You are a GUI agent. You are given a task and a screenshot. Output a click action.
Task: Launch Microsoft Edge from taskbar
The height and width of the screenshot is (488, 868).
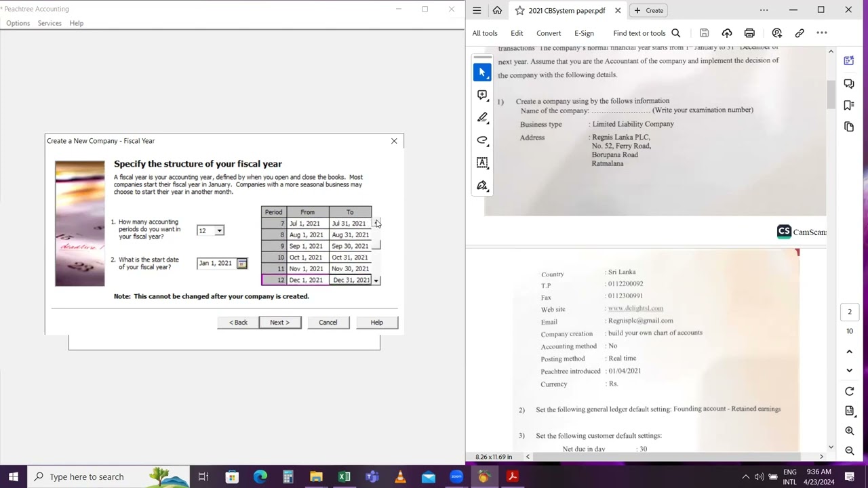tap(260, 476)
